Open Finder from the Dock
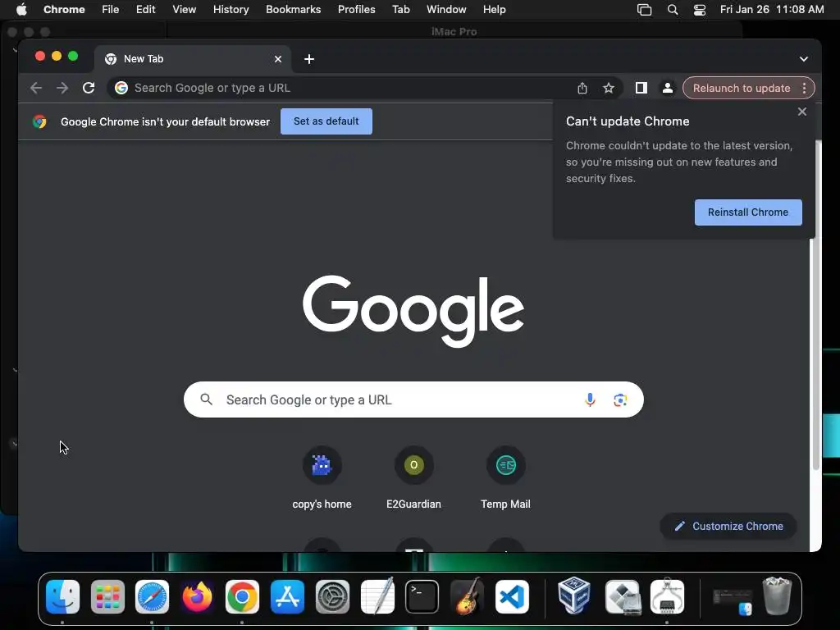Image resolution: width=840 pixels, height=630 pixels. click(62, 596)
